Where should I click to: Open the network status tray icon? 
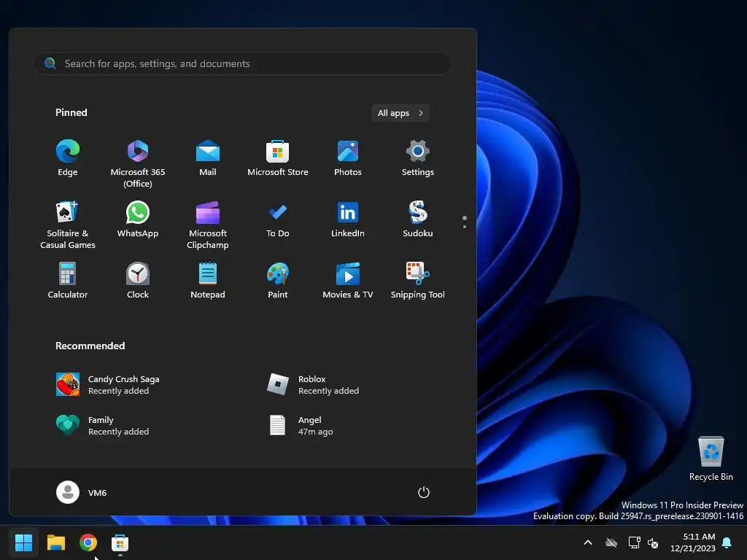[634, 542]
